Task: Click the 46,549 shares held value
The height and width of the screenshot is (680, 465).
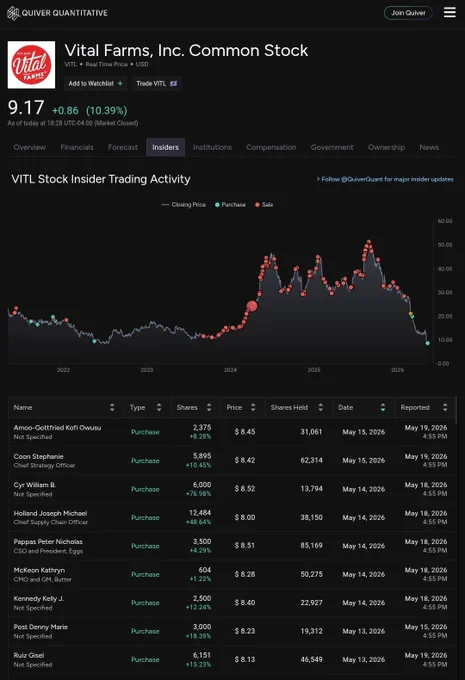Action: click(311, 659)
